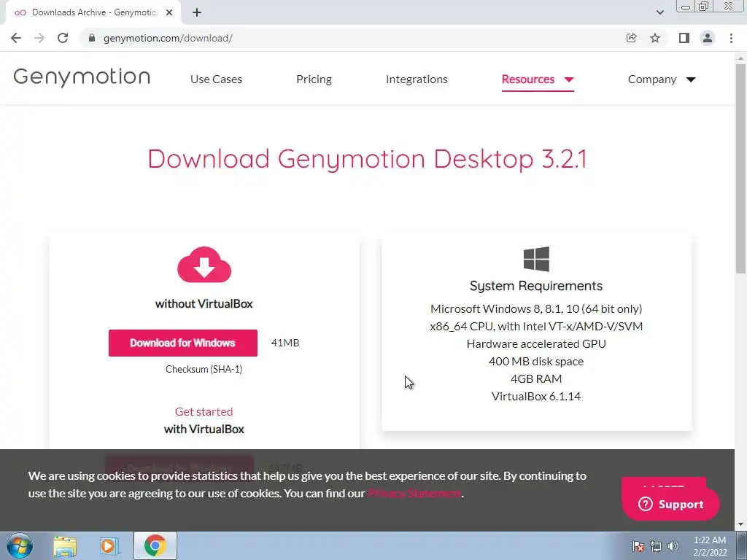Open the volume tray icon

pyautogui.click(x=673, y=546)
